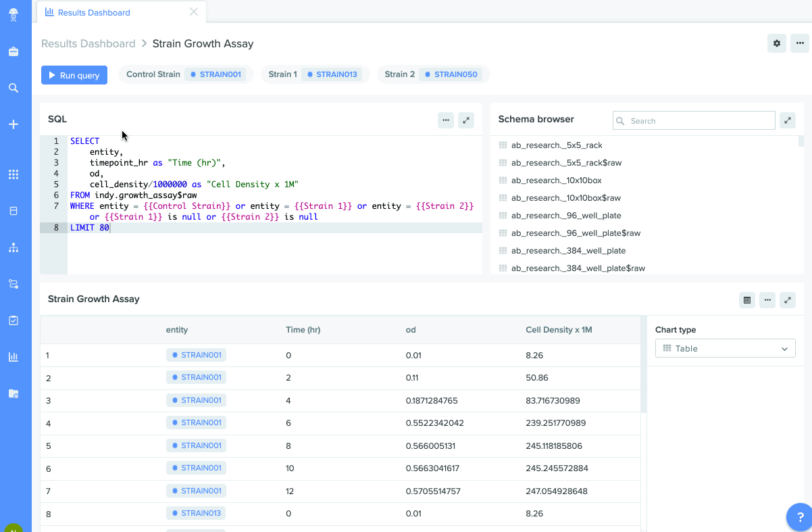Open STRAIN001 entity chip in row 4
Image resolution: width=812 pixels, height=532 pixels.
pos(196,422)
